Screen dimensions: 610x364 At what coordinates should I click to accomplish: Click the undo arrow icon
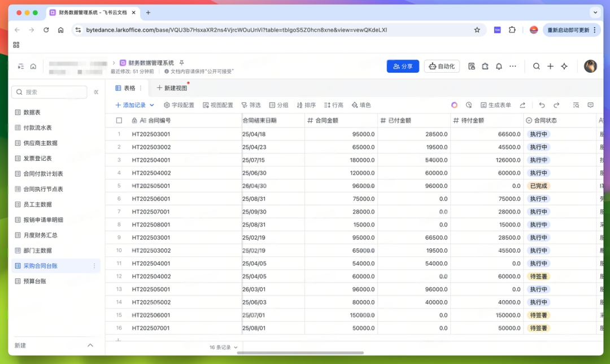pyautogui.click(x=542, y=105)
